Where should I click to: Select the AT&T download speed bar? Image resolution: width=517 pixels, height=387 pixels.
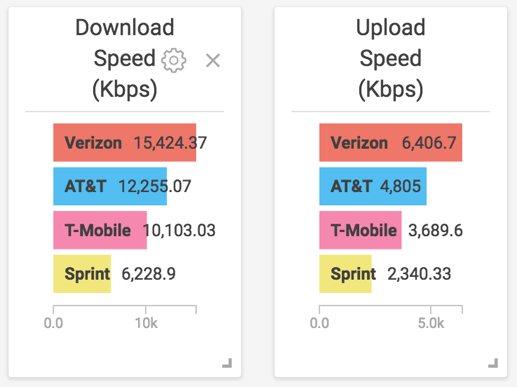coord(110,186)
